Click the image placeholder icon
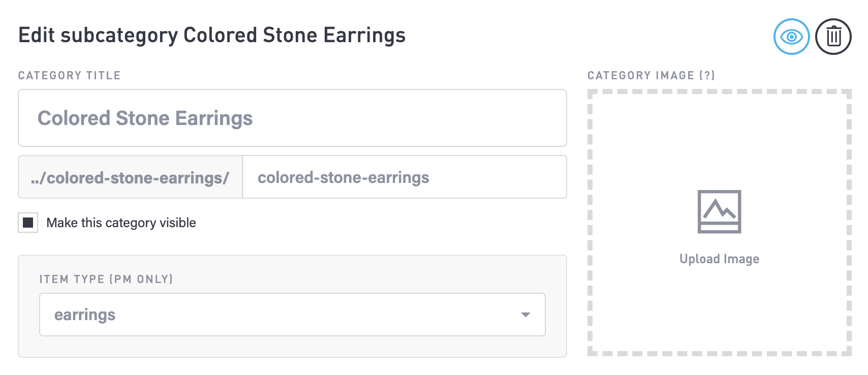Image resolution: width=868 pixels, height=375 pixels. pos(719,211)
